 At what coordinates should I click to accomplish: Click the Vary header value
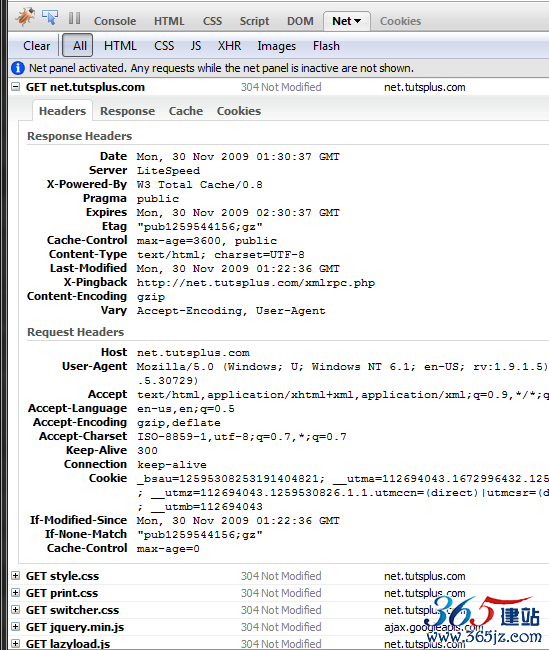[x=231, y=311]
